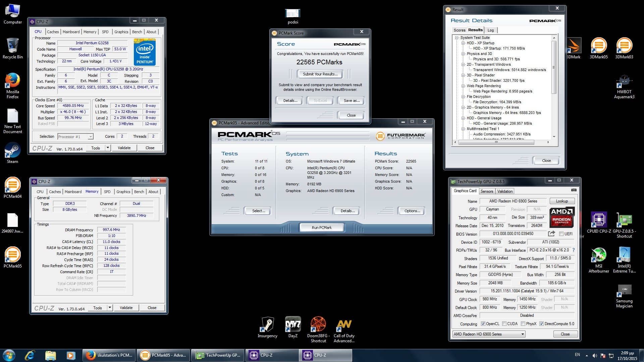Viewport: 644px width, 362px height.
Task: Open Windows Media Player from the taskbar
Action: click(71, 355)
